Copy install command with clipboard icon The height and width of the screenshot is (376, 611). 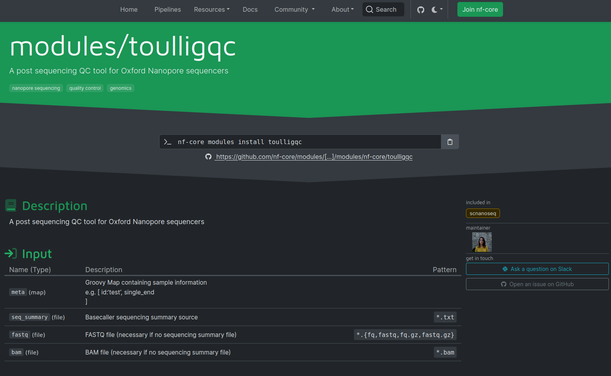click(x=450, y=142)
